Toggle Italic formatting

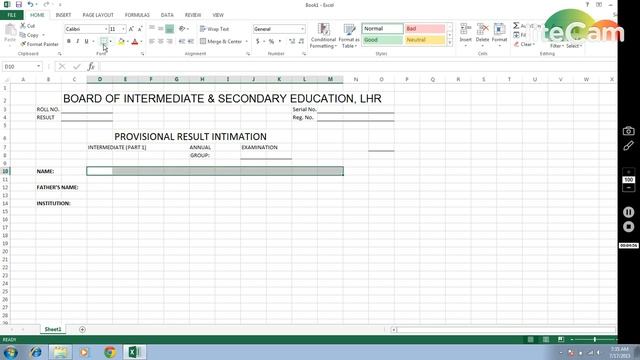pos(78,41)
